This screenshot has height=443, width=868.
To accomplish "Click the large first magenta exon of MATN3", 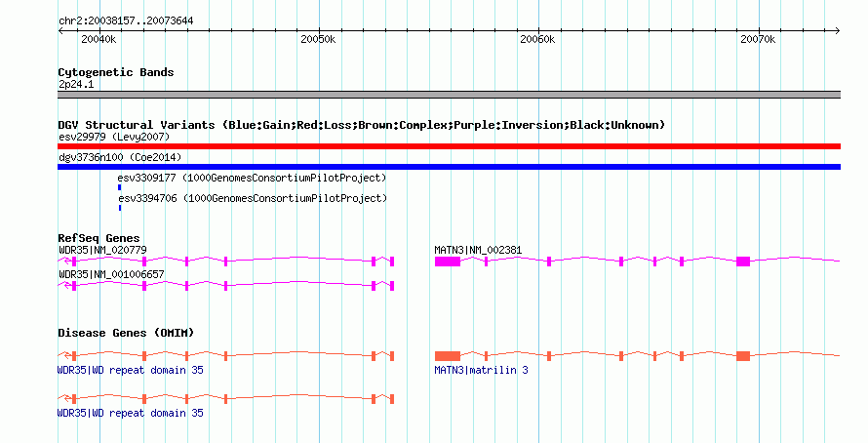I will 448,262.
